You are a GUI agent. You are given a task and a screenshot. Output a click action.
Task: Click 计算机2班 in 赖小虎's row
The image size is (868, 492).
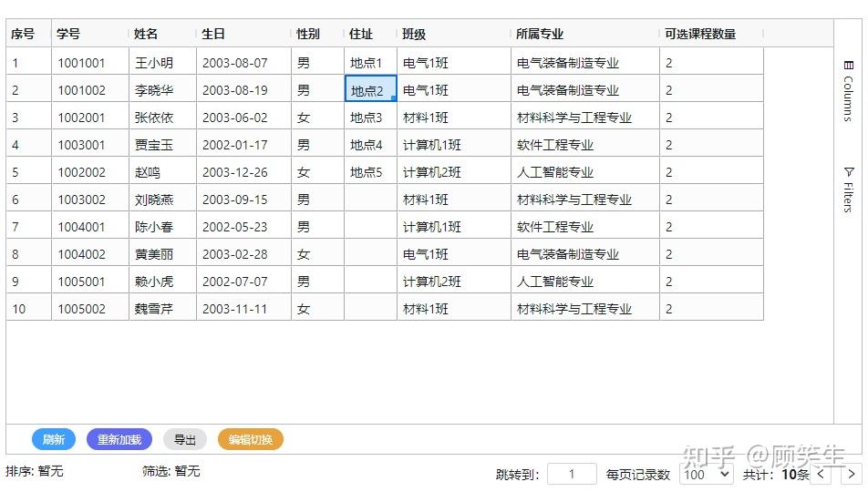[454, 281]
